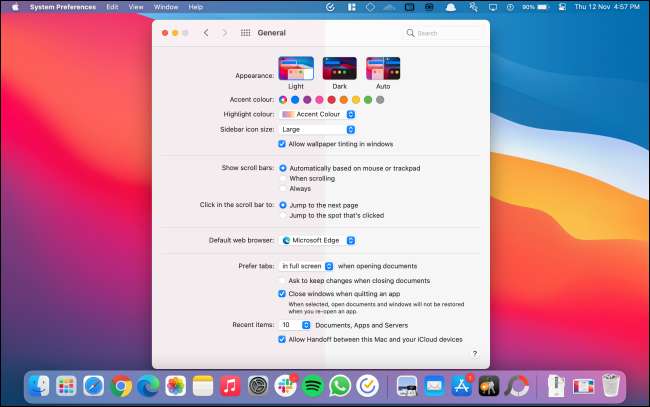Launch Spotify from the Dock
Screen dimensions: 650x407
[x=311, y=385]
